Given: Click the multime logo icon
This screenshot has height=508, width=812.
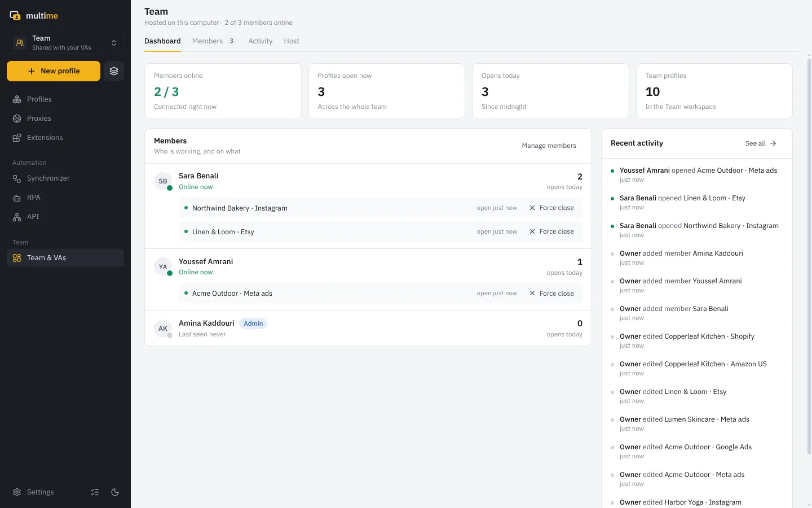Looking at the screenshot, I should pyautogui.click(x=15, y=16).
